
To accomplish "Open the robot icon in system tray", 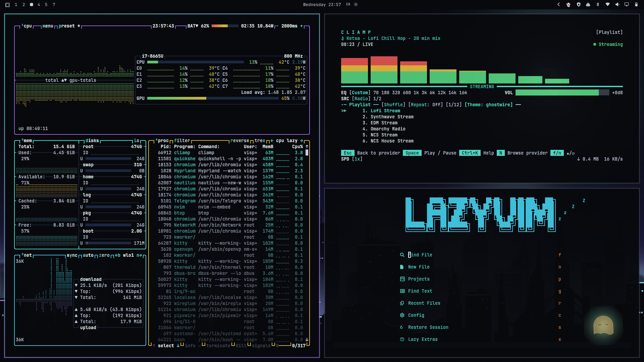I will click(x=588, y=5).
